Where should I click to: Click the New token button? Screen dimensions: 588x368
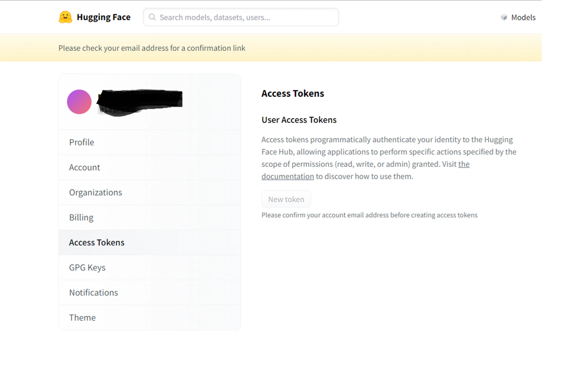286,199
